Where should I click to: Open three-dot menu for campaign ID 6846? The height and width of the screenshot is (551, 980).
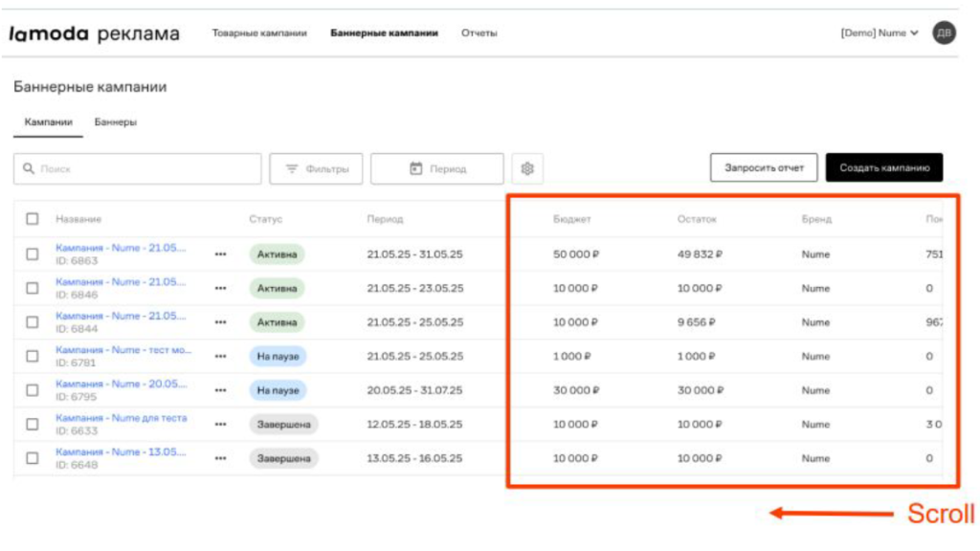(221, 288)
